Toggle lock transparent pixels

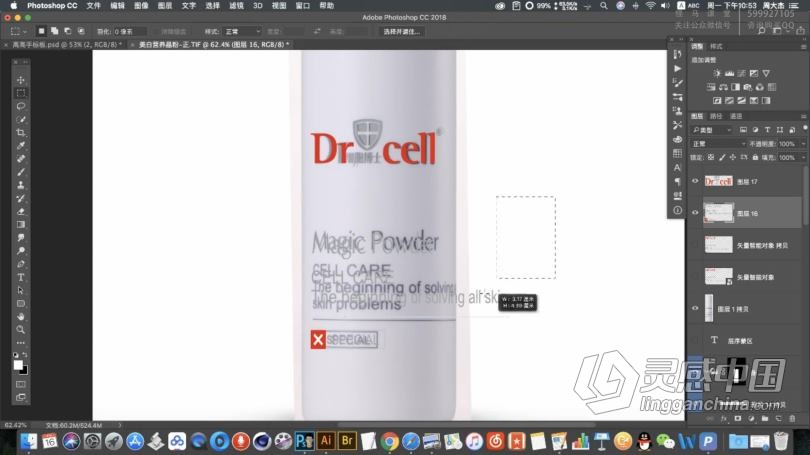(711, 157)
